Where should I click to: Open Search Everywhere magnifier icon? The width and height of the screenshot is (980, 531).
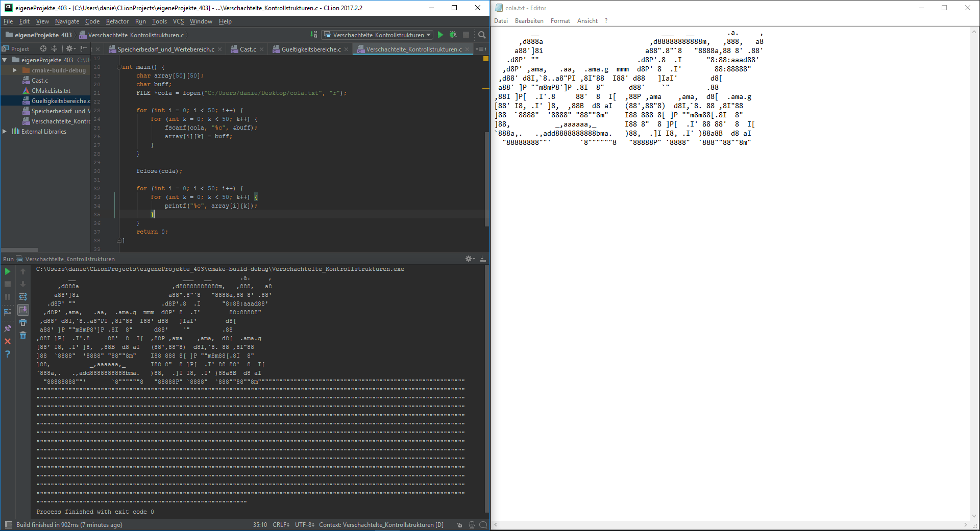tap(482, 35)
